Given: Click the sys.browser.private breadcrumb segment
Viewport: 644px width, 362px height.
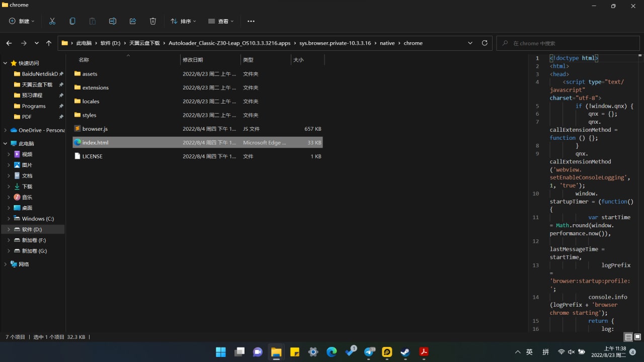Looking at the screenshot, I should pyautogui.click(x=335, y=43).
